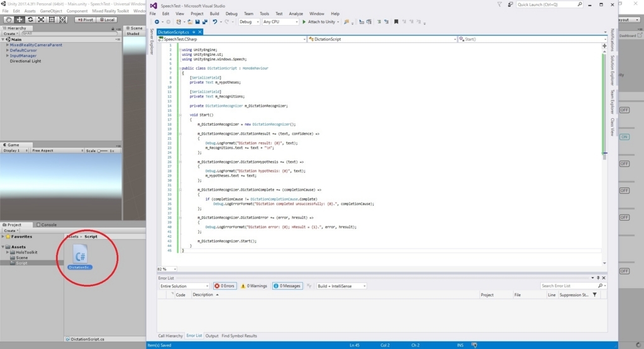The image size is (644, 349).
Task: Click the DictationScript C# file thumbnail
Action: 80,255
